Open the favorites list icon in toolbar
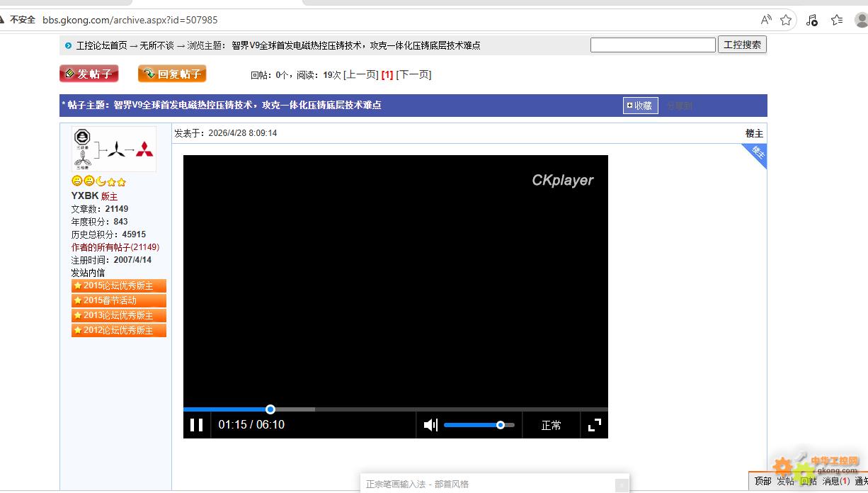868x493 pixels. [x=837, y=20]
